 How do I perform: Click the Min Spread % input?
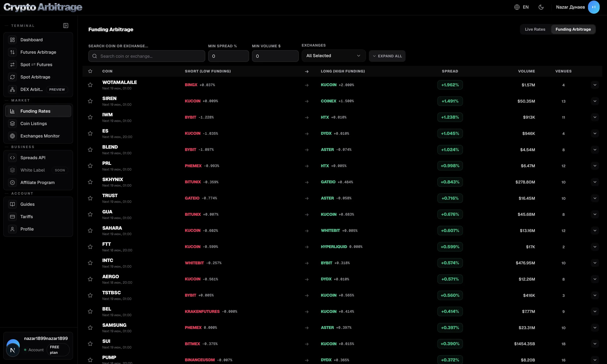point(228,56)
